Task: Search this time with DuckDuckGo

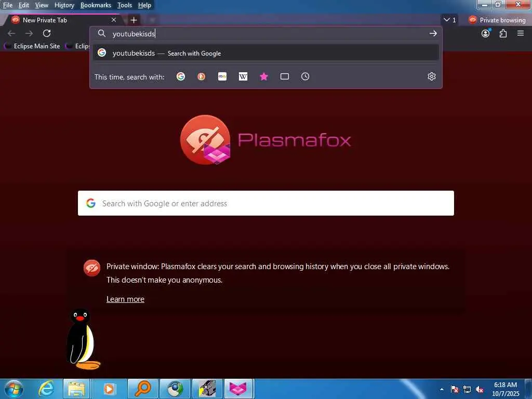Action: click(x=202, y=77)
